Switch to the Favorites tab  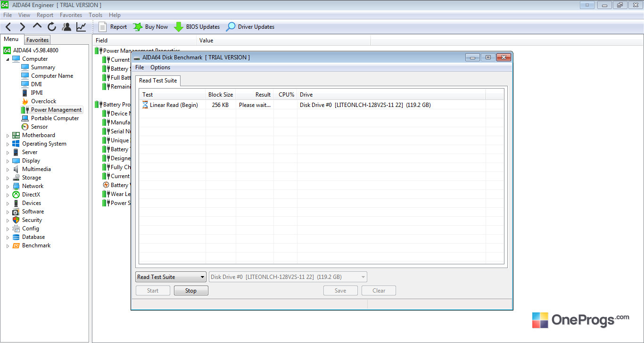(37, 40)
